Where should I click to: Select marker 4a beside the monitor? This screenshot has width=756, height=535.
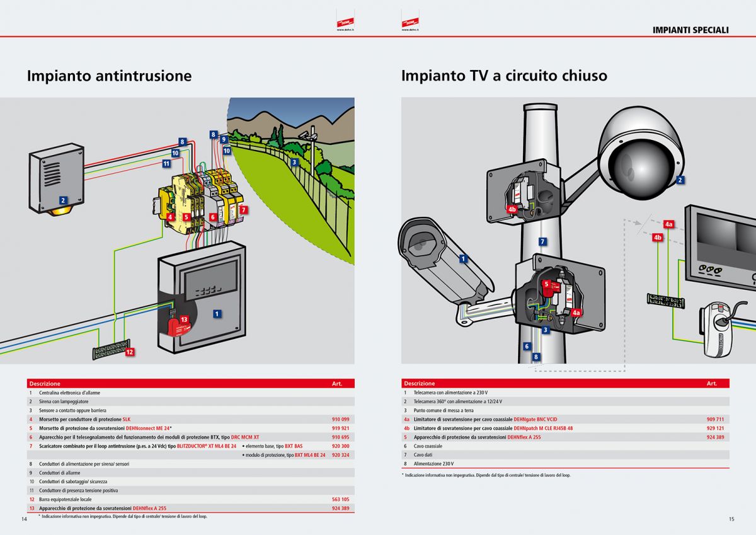[669, 224]
